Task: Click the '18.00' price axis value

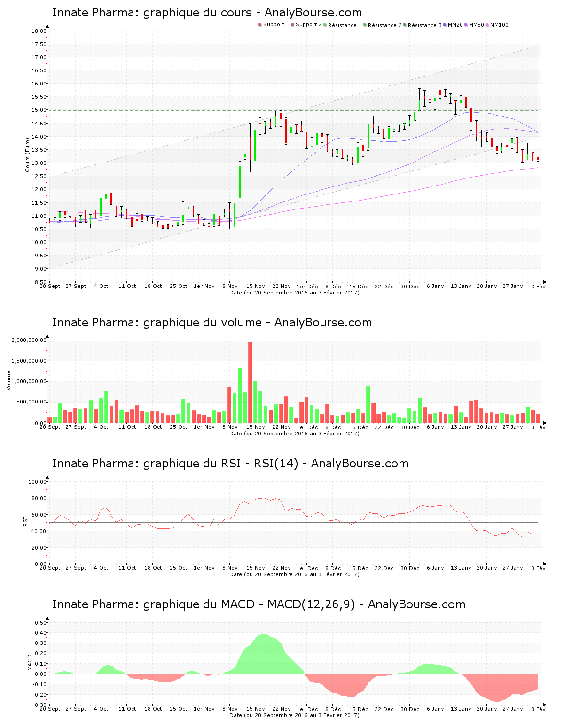Action: (x=39, y=31)
